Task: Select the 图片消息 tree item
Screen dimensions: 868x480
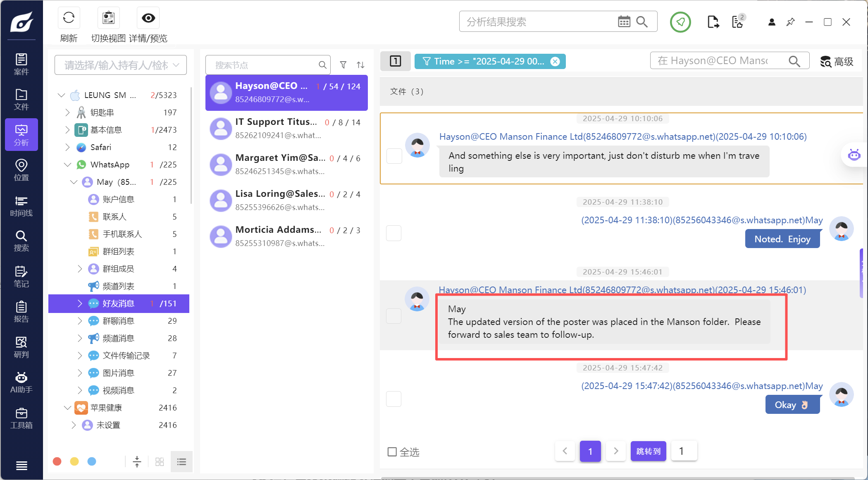Action: coord(118,373)
